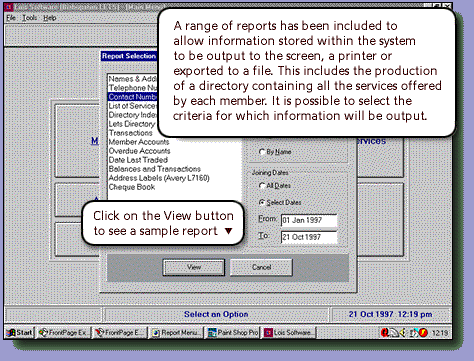Activate Lois Software taskbar item
The width and height of the screenshot is (474, 361).
289,333
